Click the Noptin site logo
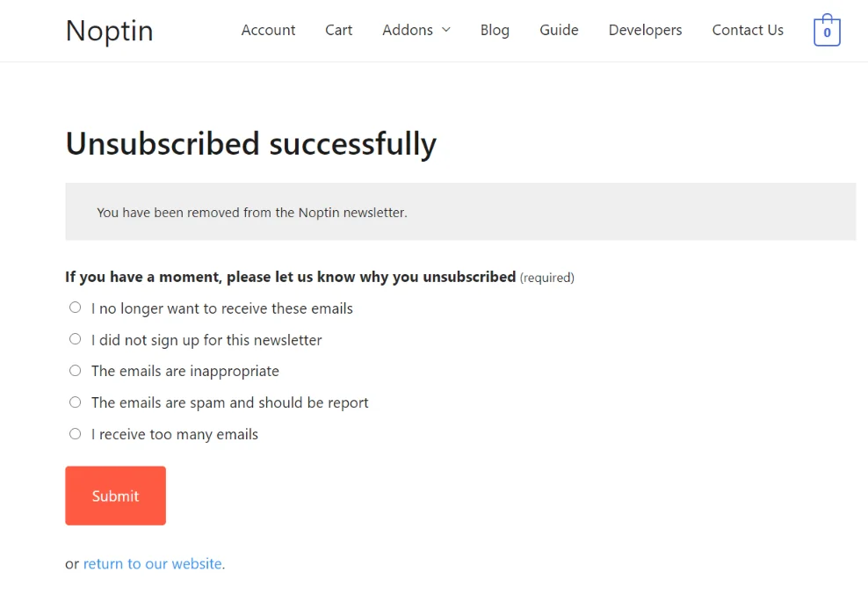The height and width of the screenshot is (594, 868). click(x=109, y=31)
